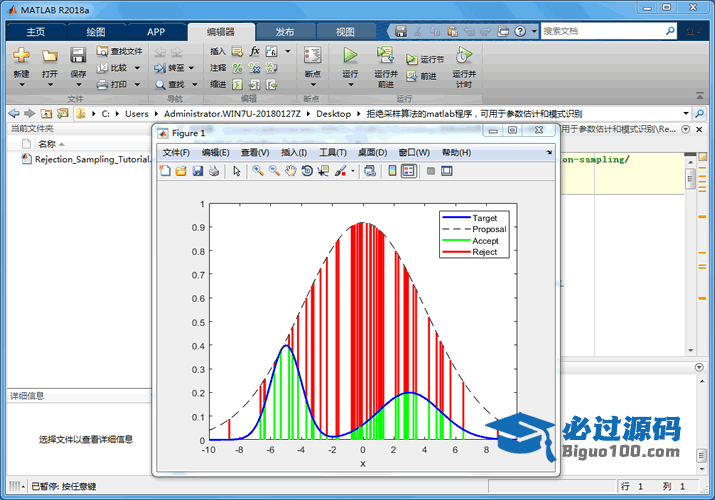Image resolution: width=715 pixels, height=500 pixels.
Task: Click search documentation field 搜索文档
Action: pos(603,31)
